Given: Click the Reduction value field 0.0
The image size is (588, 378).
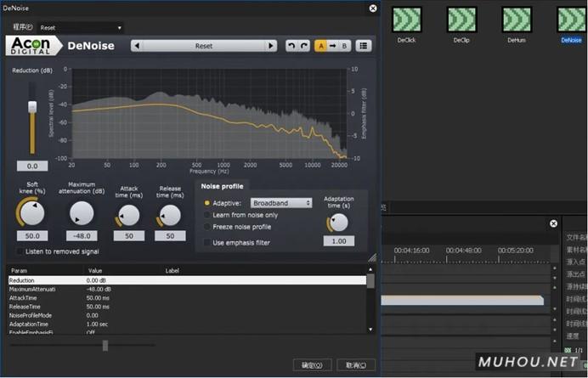Looking at the screenshot, I should point(32,166).
